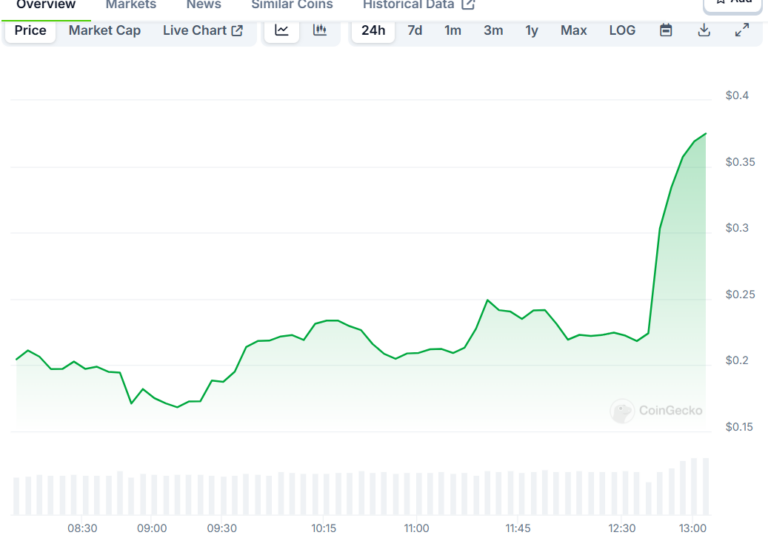Select the 24h time range

click(x=373, y=30)
